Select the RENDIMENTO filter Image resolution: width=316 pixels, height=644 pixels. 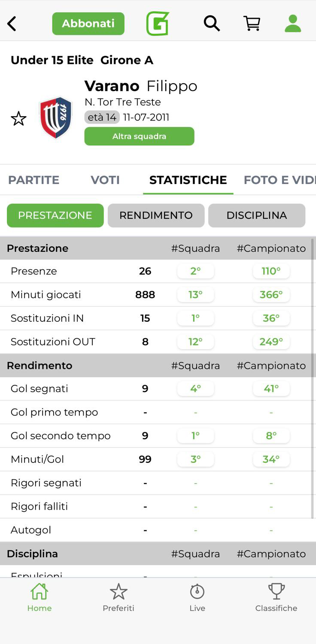[156, 215]
